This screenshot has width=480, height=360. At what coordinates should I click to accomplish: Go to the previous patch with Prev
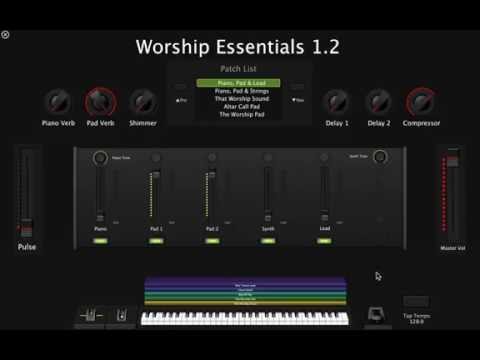(181, 100)
